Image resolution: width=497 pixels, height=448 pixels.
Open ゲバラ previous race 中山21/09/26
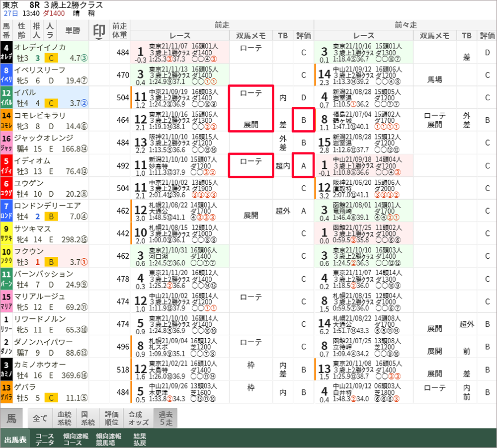[180, 392]
